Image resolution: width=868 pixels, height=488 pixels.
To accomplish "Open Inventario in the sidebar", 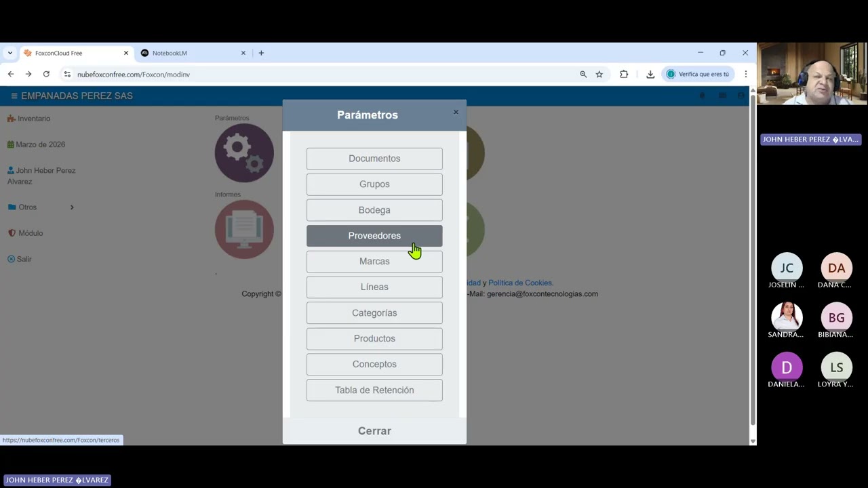I will (28, 119).
